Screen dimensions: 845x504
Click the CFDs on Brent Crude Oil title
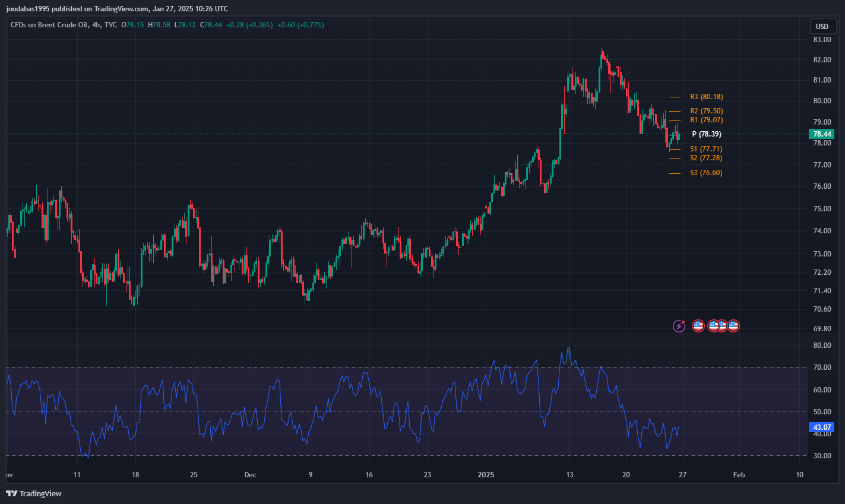(x=49, y=25)
